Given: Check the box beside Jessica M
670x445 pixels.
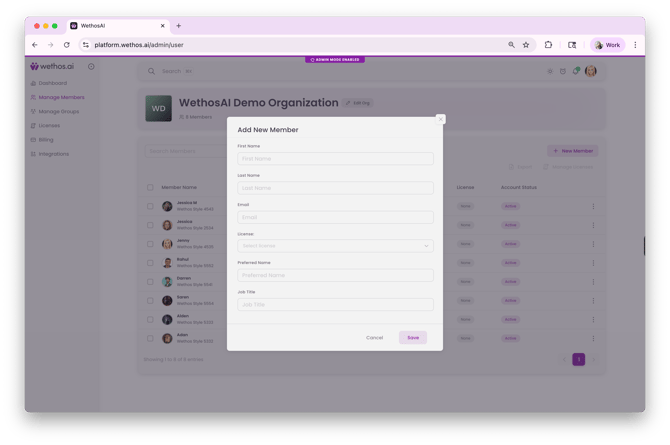Looking at the screenshot, I should click(x=151, y=207).
